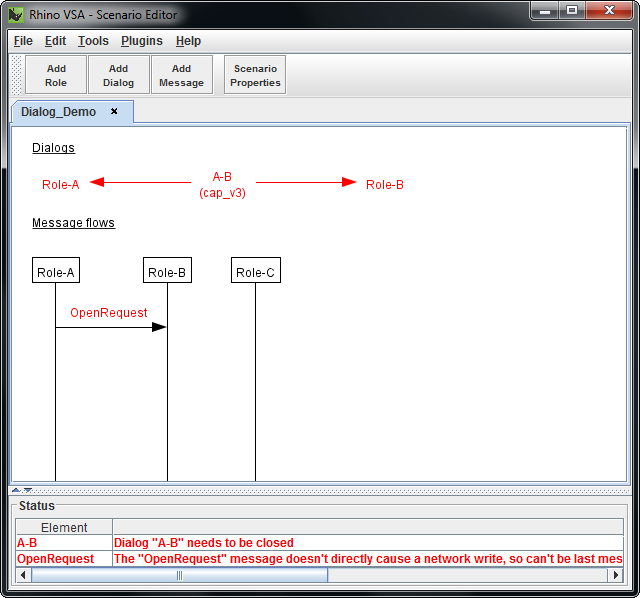Minimize the Scenario Editor window

click(x=544, y=11)
